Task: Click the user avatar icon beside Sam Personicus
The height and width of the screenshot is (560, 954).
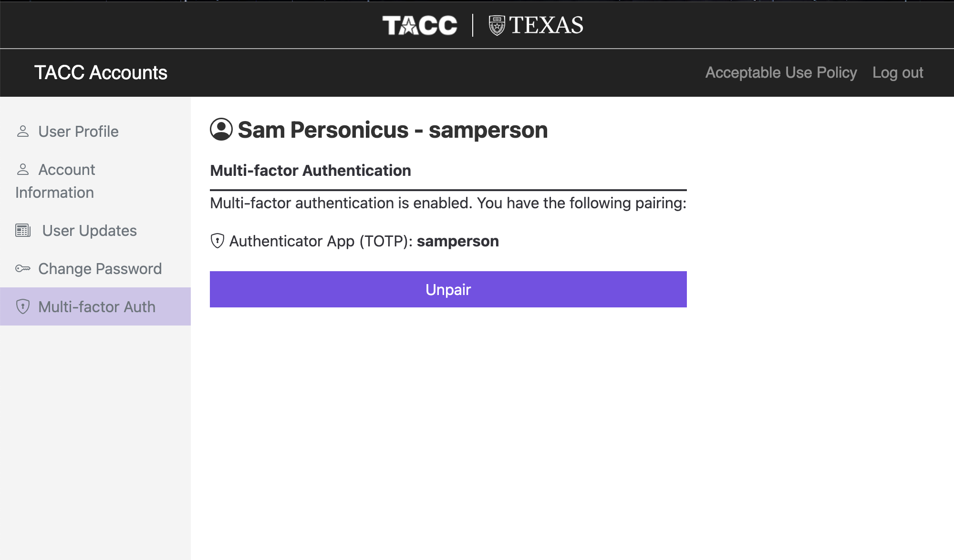Action: click(x=221, y=130)
